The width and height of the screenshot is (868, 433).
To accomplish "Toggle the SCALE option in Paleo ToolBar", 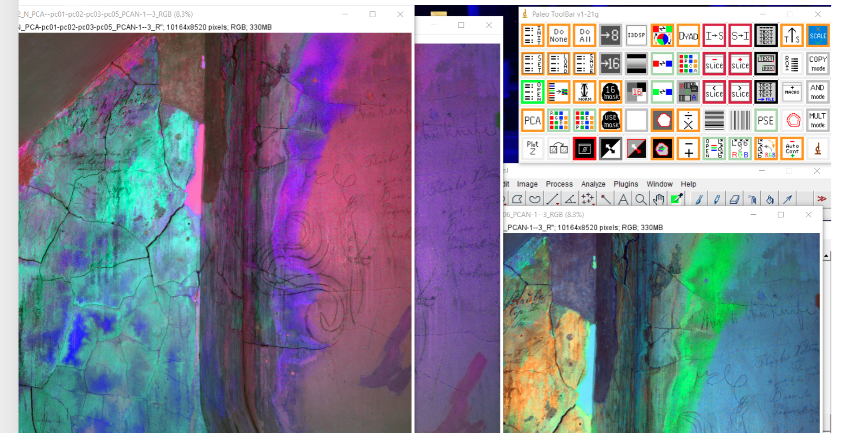I will (817, 36).
